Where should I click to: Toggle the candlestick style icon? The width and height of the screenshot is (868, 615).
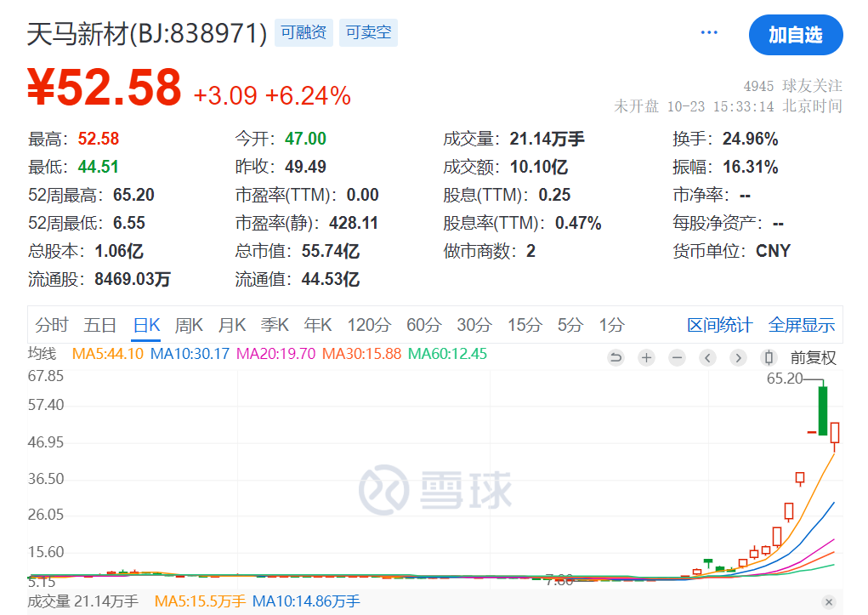tap(769, 358)
